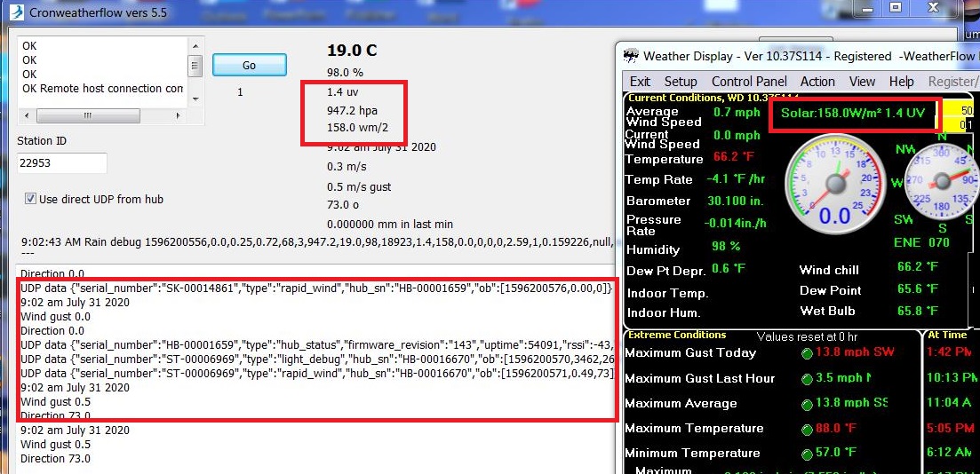Click the Station ID input field

click(62, 163)
